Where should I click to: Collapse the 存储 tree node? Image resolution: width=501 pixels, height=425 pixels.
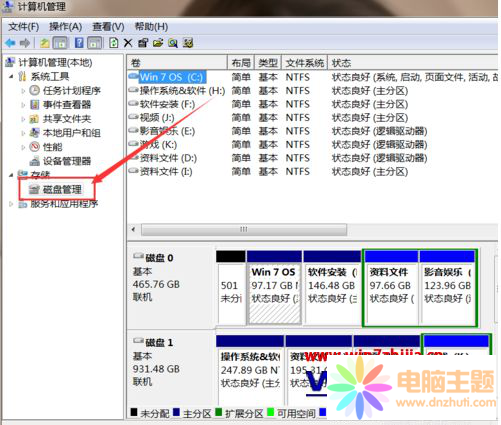tap(11, 174)
